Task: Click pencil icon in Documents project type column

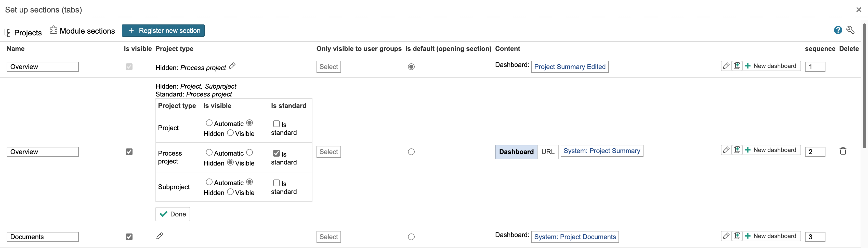Action: coord(160,236)
